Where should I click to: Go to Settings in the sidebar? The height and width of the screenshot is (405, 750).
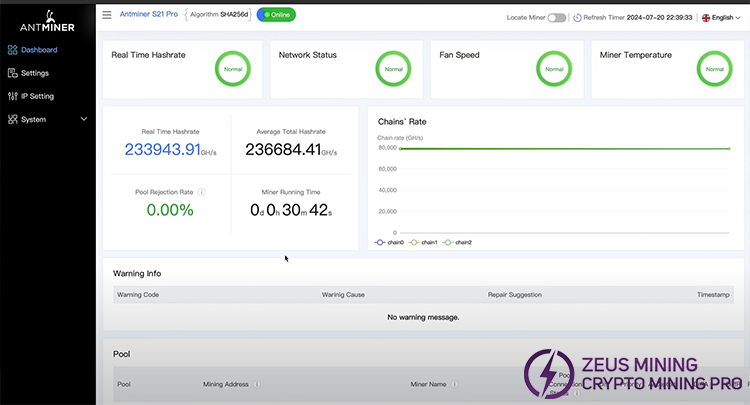34,73
